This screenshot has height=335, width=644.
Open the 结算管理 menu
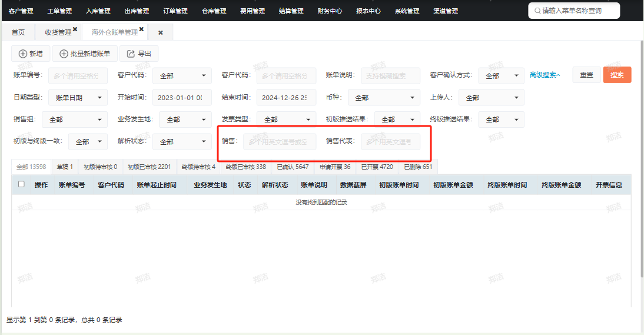[x=291, y=11]
